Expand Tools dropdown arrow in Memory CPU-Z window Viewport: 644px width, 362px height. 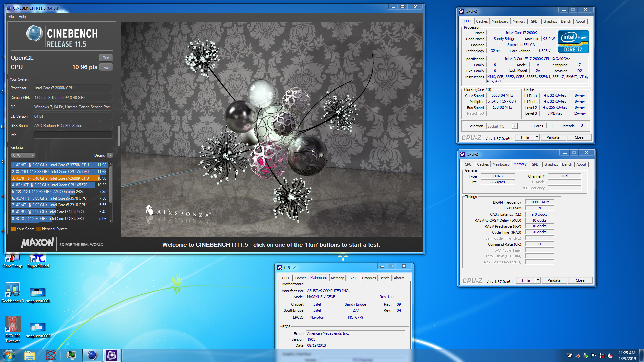538,281
